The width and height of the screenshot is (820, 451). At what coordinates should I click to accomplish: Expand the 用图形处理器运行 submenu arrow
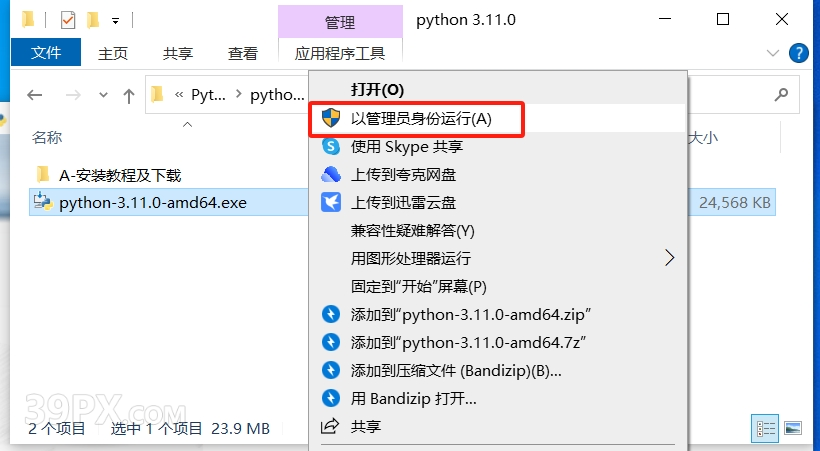point(669,258)
